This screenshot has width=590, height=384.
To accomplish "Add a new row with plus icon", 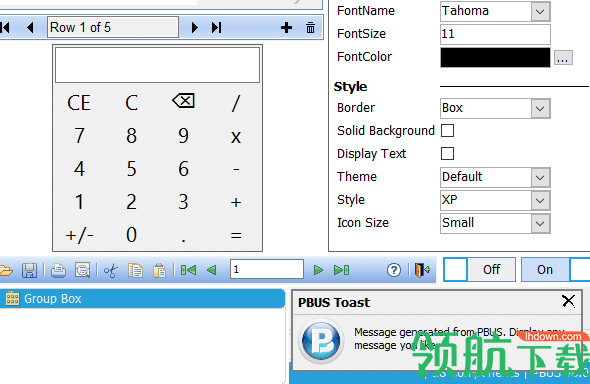I will [x=286, y=27].
